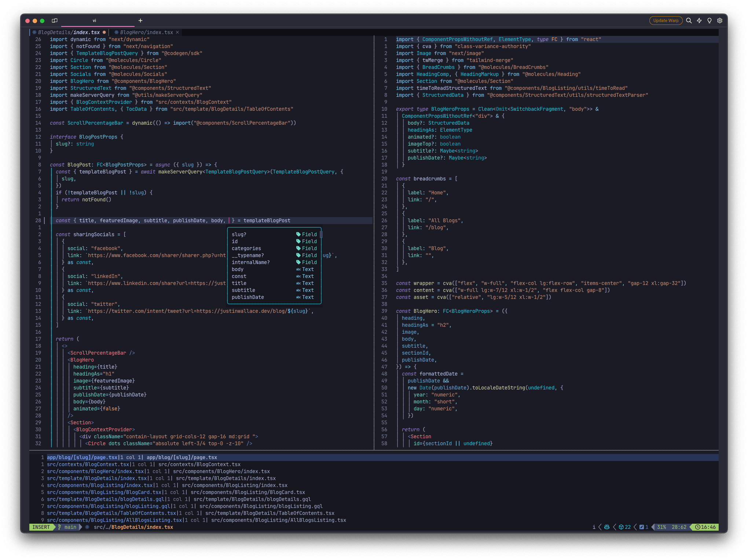
Task: Open the lightning bolt Warp AI icon
Action: pos(699,21)
